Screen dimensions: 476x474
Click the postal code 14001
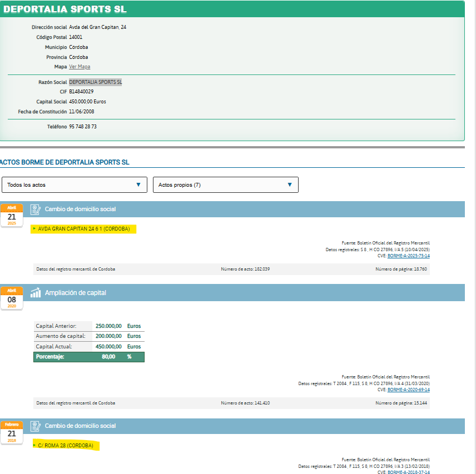[76, 37]
